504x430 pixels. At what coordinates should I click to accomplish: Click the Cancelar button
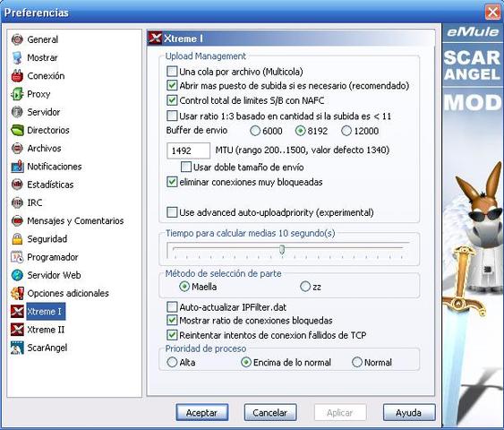[x=270, y=412]
